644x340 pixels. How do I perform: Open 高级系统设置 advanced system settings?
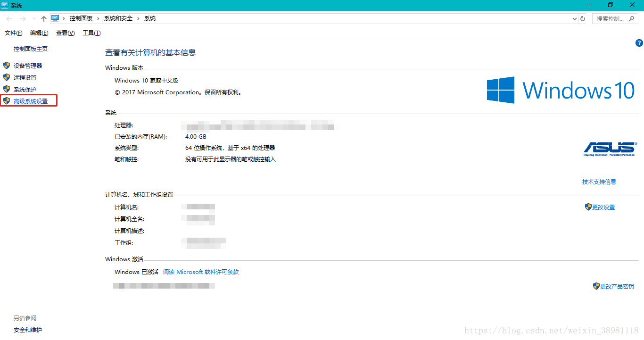tap(31, 101)
